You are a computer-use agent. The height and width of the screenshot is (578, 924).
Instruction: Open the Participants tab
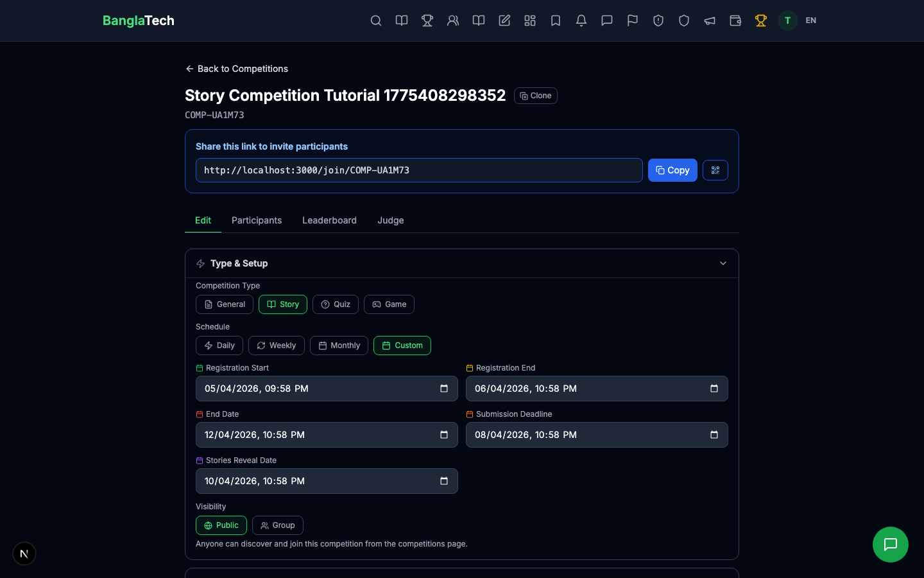tap(257, 220)
